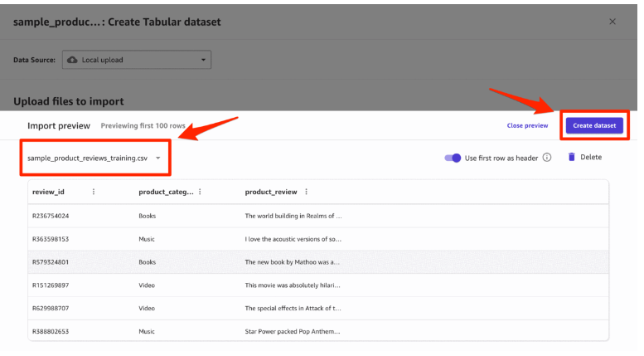Click review 'This movie was absolutely hilari...'
The width and height of the screenshot is (644, 356).
pyautogui.click(x=293, y=285)
